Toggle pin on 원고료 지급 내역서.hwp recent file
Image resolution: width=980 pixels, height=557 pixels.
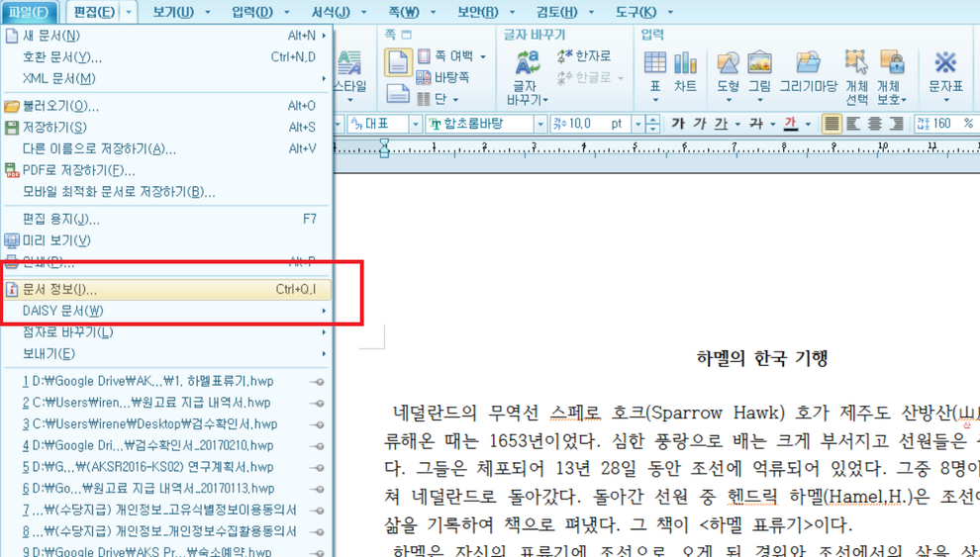click(317, 404)
